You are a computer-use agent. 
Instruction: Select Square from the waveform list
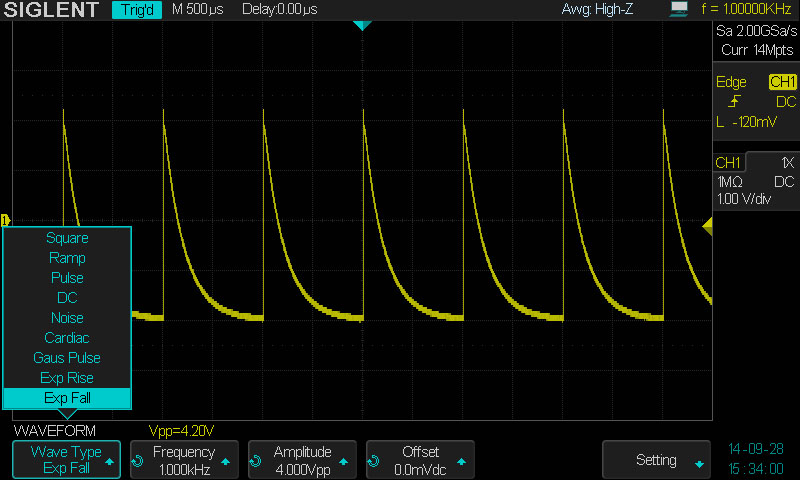[x=67, y=238]
